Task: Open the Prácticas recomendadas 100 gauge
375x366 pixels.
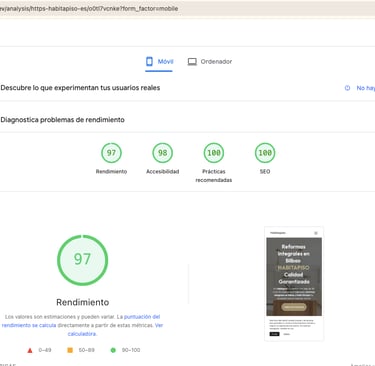Action: pyautogui.click(x=214, y=153)
